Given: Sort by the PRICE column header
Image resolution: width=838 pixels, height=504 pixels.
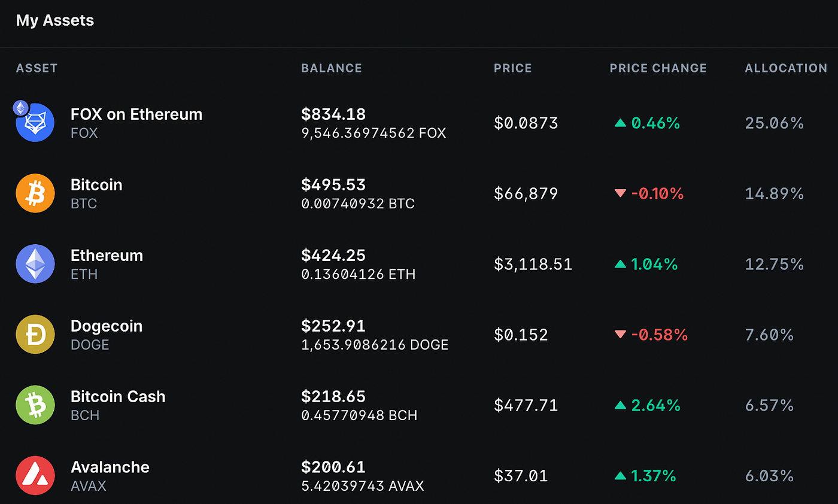Looking at the screenshot, I should [513, 68].
